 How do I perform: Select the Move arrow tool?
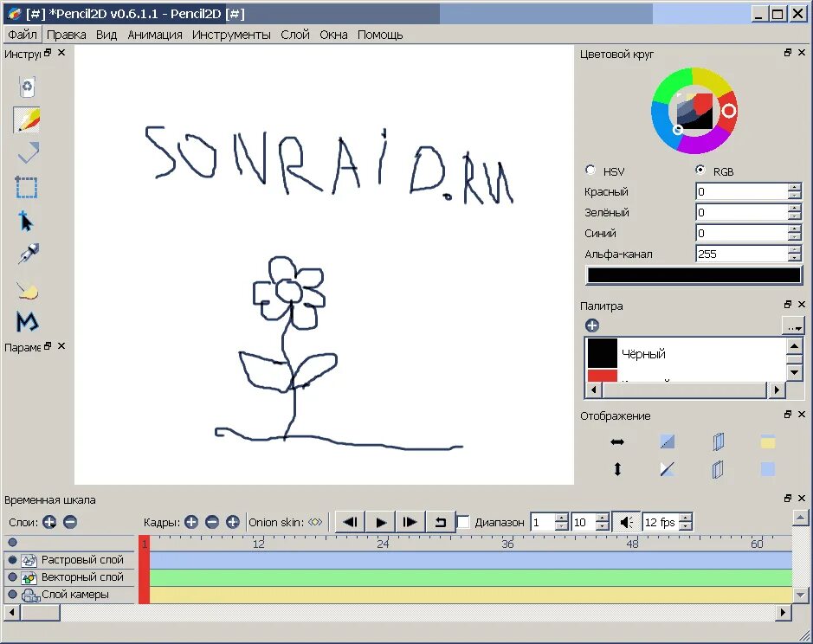(x=25, y=221)
